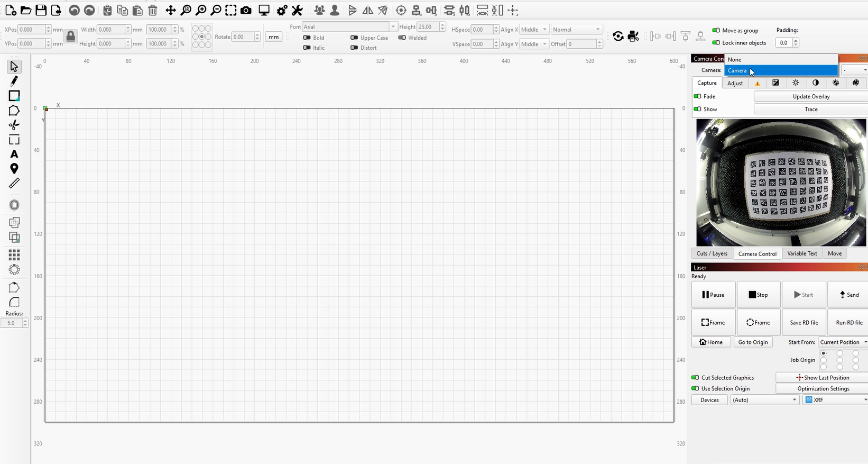Open the Adjust tab
The image size is (868, 464).
735,83
